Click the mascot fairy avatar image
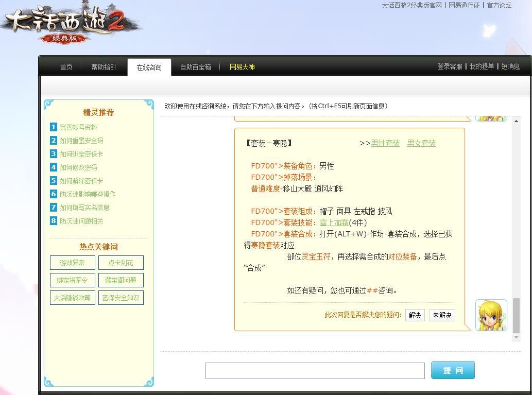This screenshot has width=532, height=395. (490, 315)
